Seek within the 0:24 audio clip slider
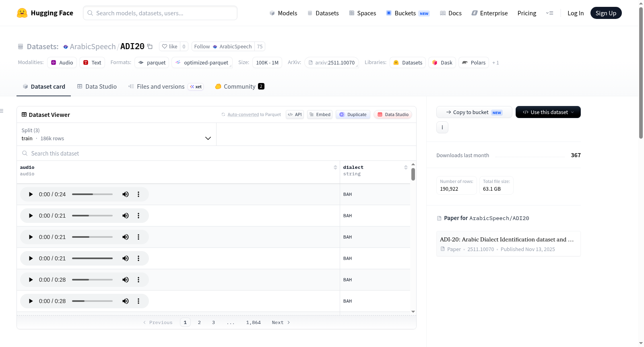This screenshot has width=644, height=347. (x=92, y=194)
